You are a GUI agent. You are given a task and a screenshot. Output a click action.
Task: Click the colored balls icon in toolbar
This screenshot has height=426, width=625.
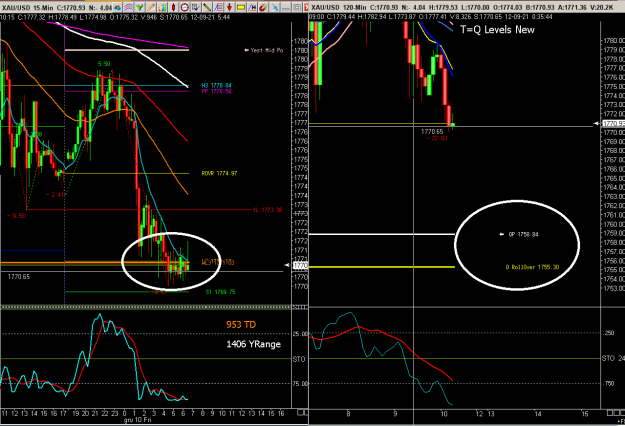coord(117,7)
